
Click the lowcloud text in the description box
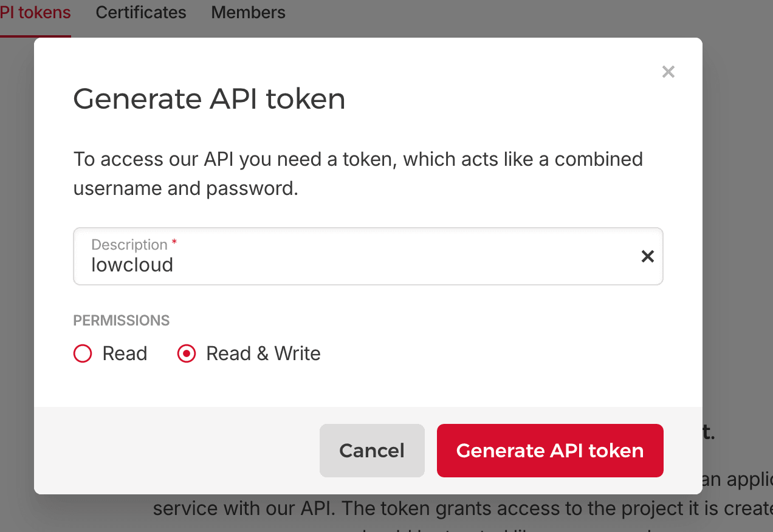131,264
